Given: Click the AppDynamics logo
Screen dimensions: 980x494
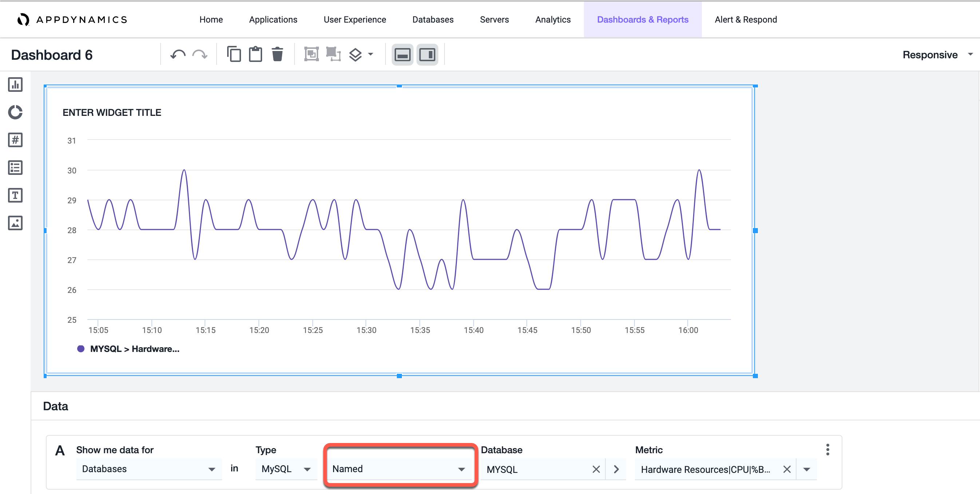Looking at the screenshot, I should click(x=72, y=20).
